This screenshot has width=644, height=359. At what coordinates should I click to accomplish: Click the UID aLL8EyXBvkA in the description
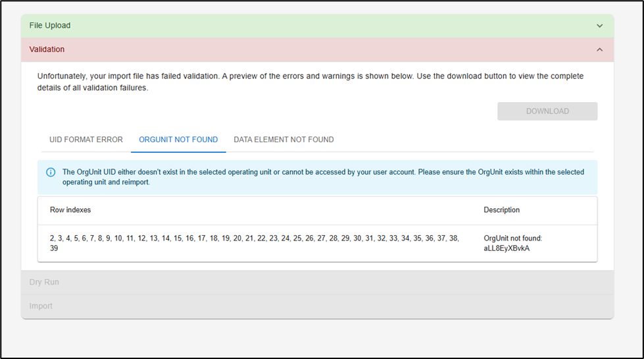(507, 248)
